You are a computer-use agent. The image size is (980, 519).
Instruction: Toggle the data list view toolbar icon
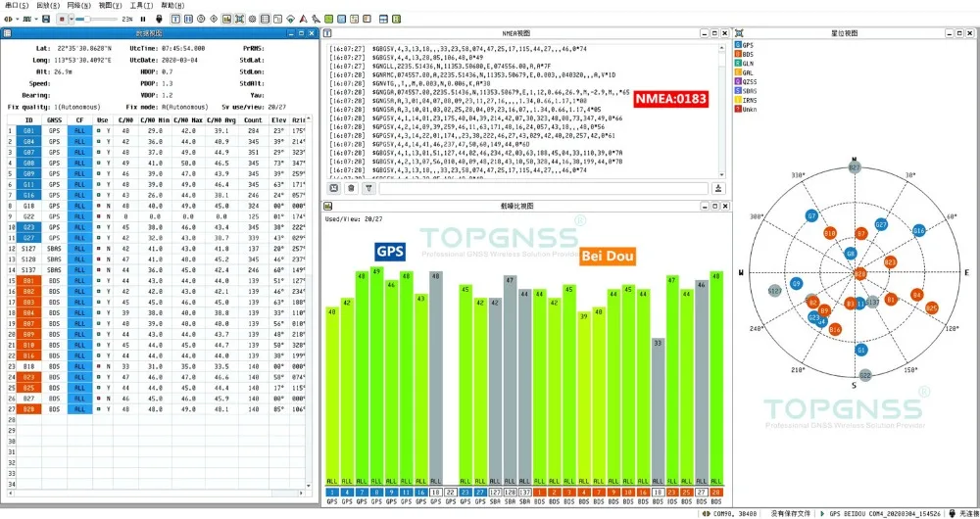coord(265,19)
